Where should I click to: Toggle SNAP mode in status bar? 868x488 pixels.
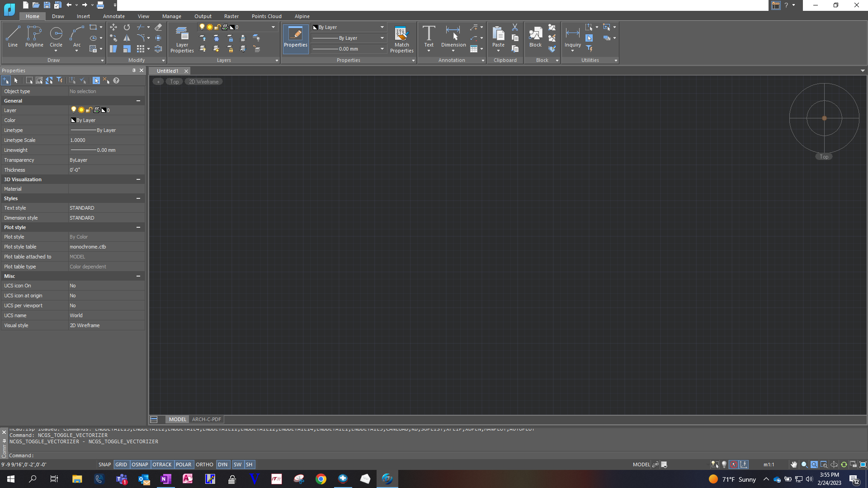(x=104, y=465)
